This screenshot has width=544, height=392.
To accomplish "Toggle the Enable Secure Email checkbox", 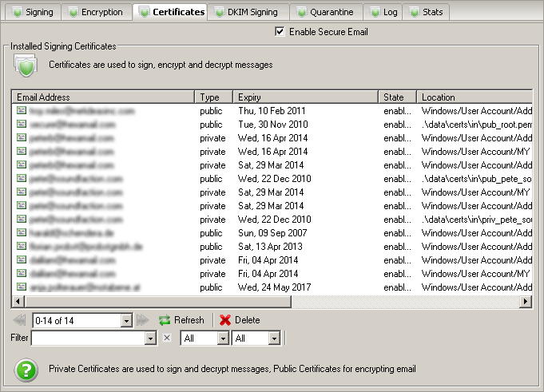I will point(280,32).
